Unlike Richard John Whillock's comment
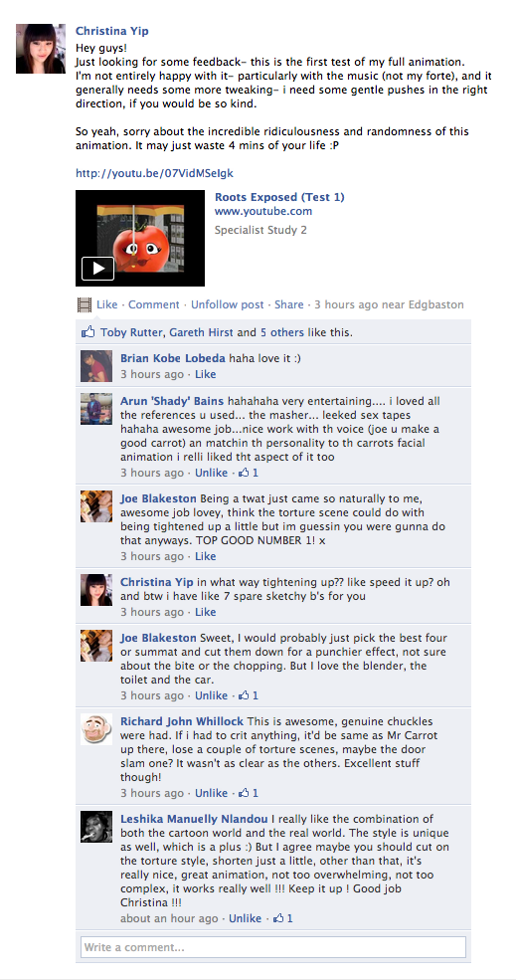This screenshot has width=517, height=980. 211,793
